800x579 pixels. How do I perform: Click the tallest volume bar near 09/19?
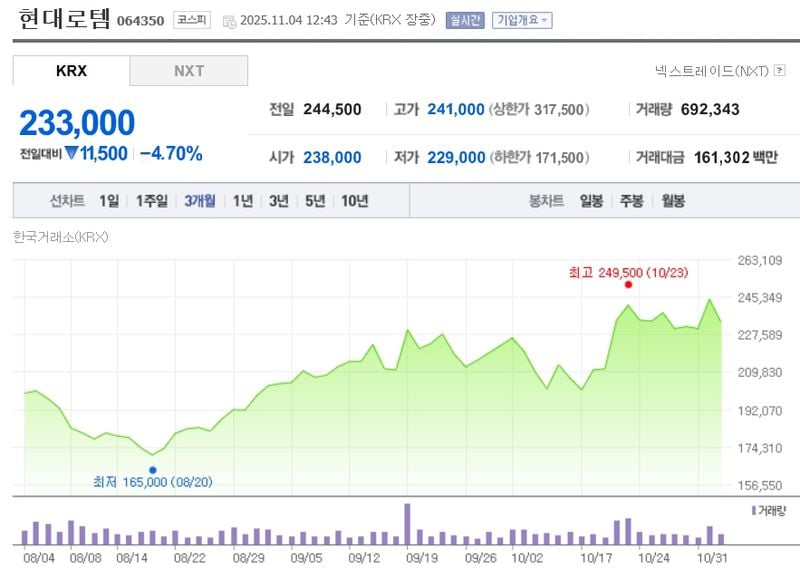click(x=407, y=524)
